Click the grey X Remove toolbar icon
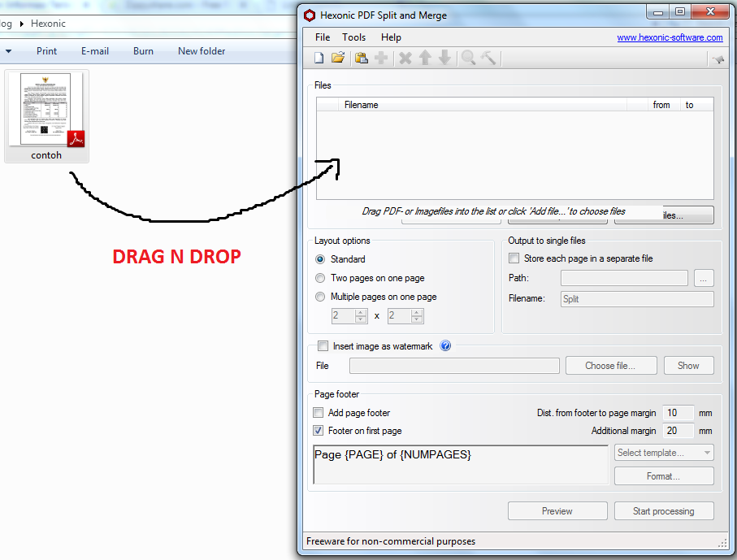Image resolution: width=737 pixels, height=560 pixels. coord(405,59)
